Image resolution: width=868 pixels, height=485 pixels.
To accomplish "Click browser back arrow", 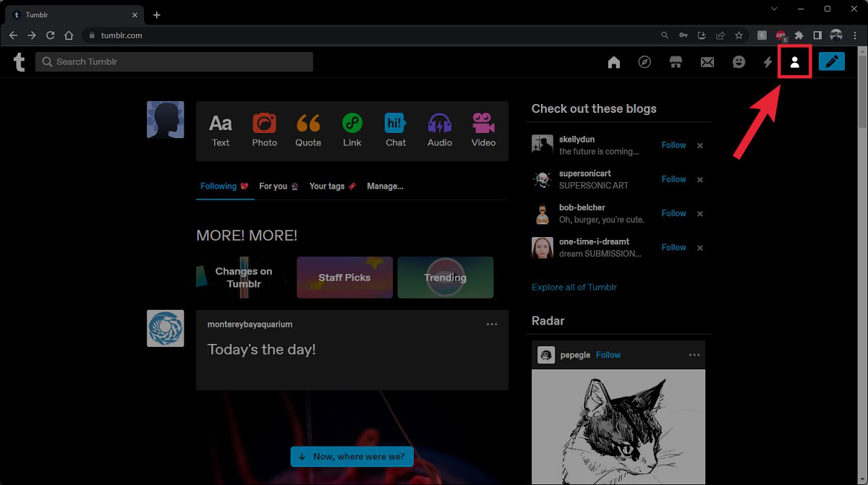I will tap(13, 35).
